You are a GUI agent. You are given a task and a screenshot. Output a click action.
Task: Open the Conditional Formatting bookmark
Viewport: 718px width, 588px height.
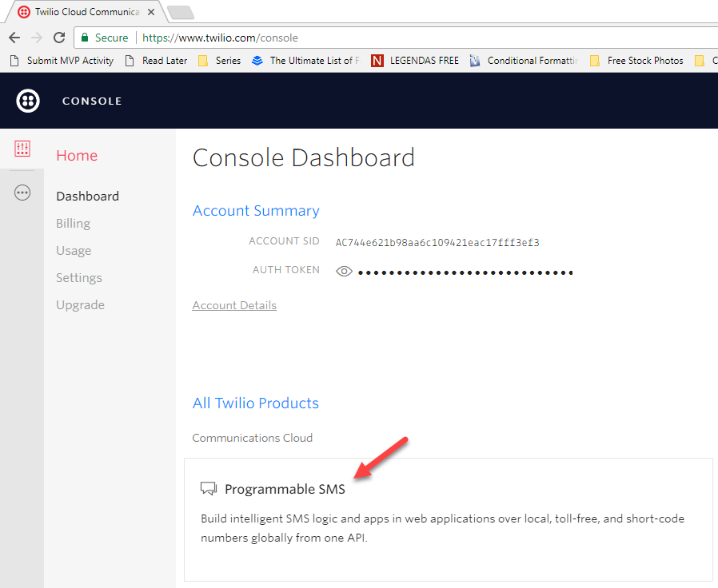coord(524,61)
